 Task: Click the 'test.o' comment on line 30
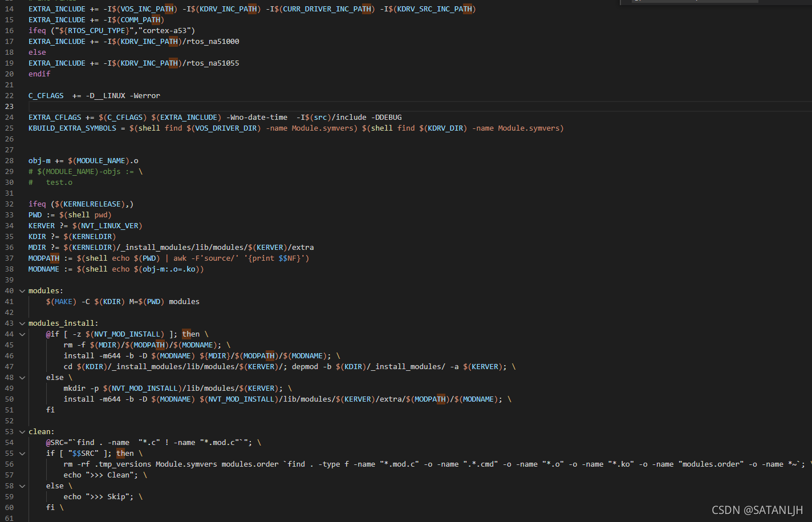(59, 183)
